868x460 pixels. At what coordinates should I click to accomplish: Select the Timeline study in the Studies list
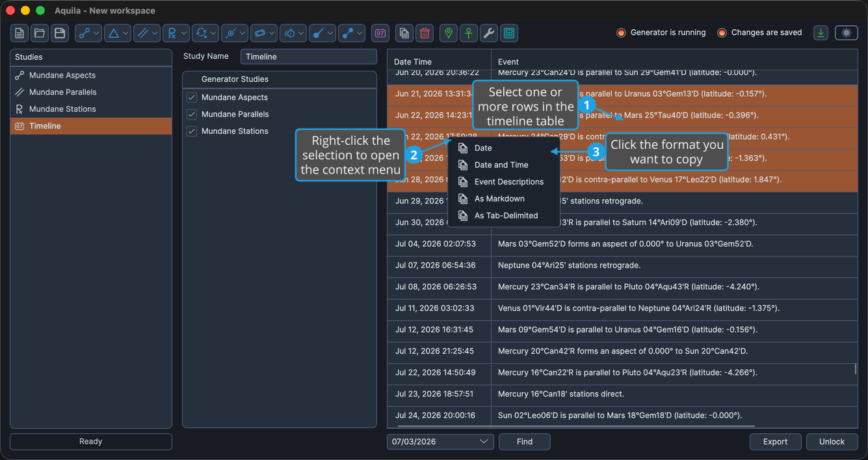(x=91, y=126)
